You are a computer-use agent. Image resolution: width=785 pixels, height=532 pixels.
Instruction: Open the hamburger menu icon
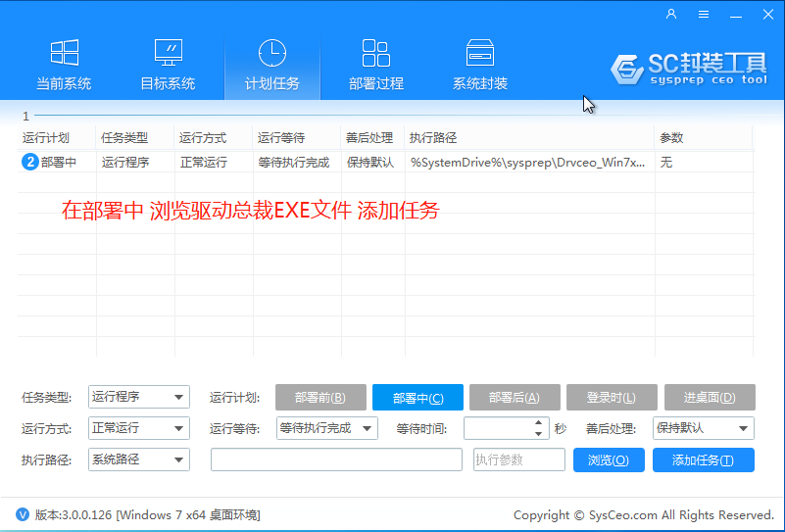click(x=704, y=15)
